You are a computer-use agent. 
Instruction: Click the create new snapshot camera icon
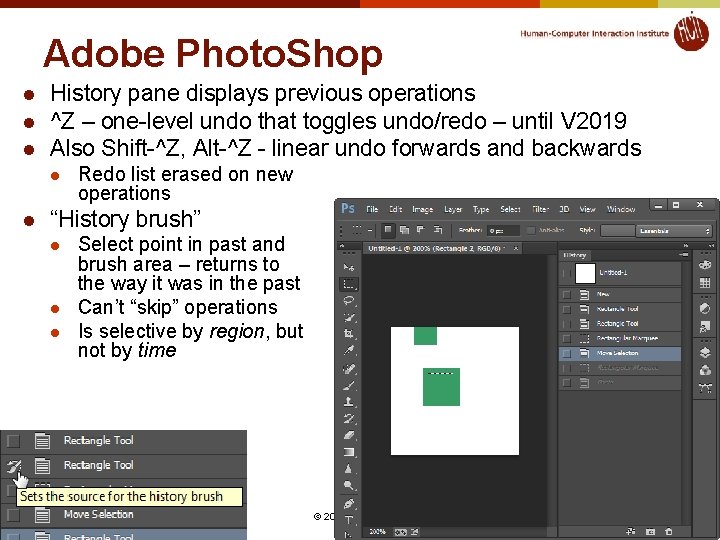pyautogui.click(x=650, y=531)
